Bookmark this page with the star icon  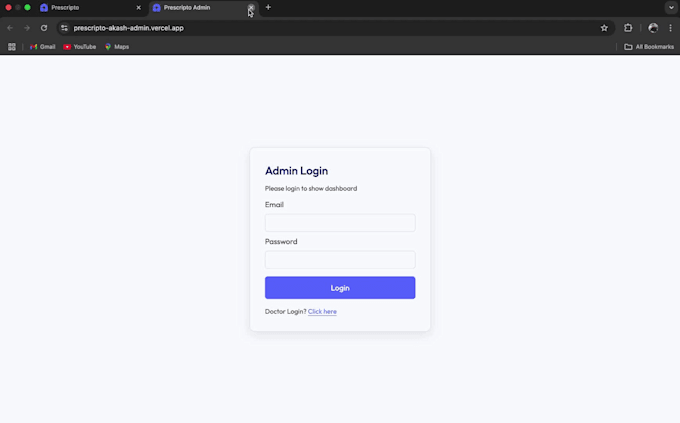click(604, 28)
